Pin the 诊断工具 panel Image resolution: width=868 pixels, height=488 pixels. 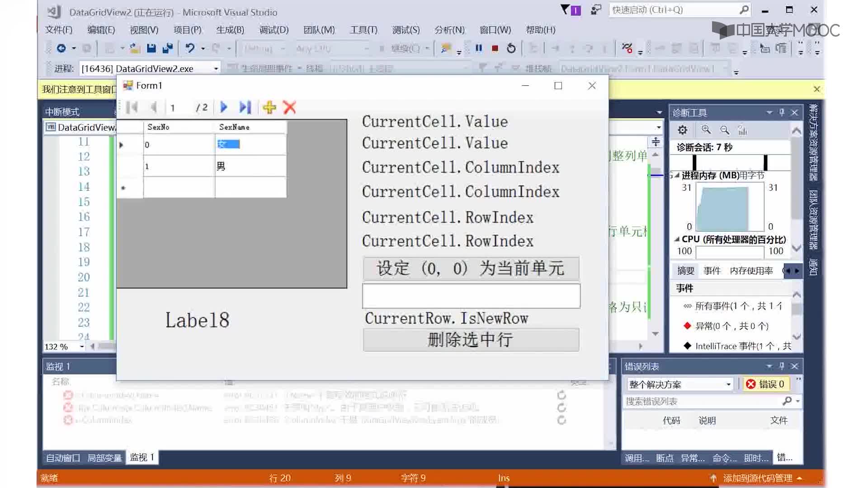click(x=782, y=112)
